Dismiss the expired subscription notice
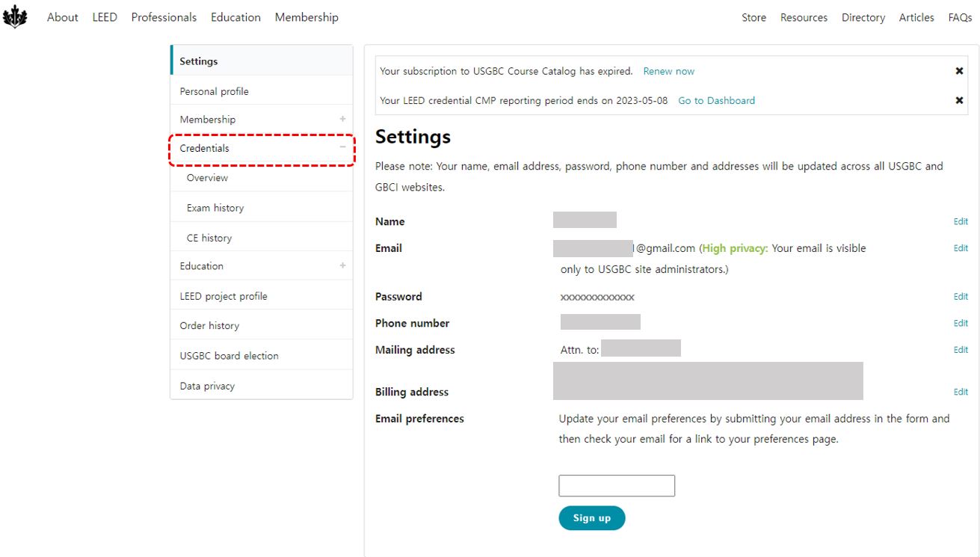The width and height of the screenshot is (980, 557). coord(959,71)
